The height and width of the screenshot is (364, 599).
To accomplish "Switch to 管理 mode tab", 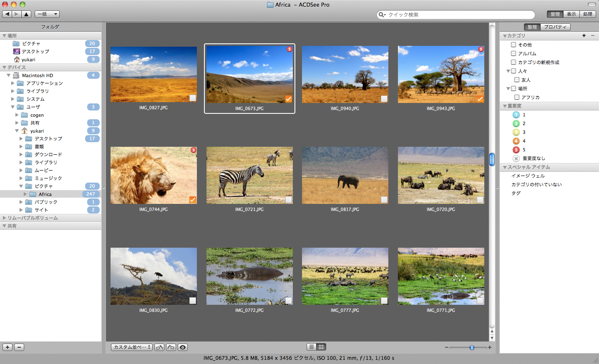I will coord(555,14).
